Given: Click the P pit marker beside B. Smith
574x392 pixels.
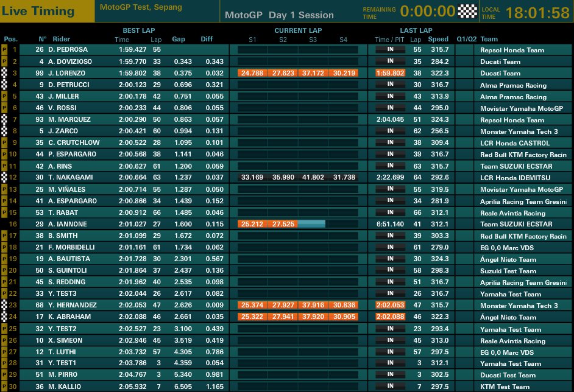Looking at the screenshot, I should [x=4, y=236].
